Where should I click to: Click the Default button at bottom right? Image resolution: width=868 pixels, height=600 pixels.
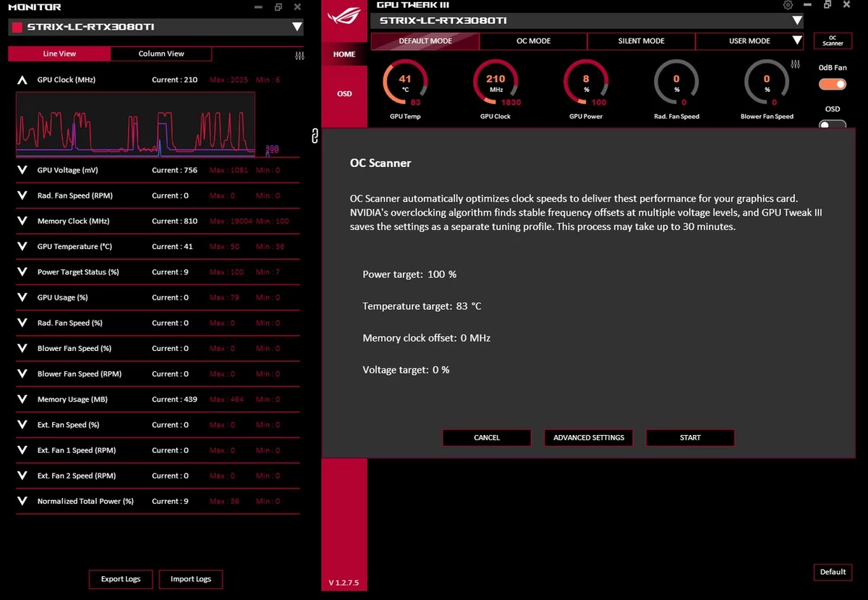click(x=833, y=572)
